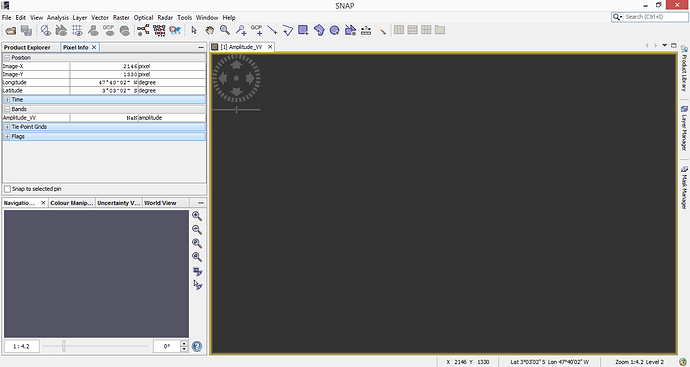Tile windows evenly grid icon
Viewport: 690px width, 367px height.
(426, 30)
